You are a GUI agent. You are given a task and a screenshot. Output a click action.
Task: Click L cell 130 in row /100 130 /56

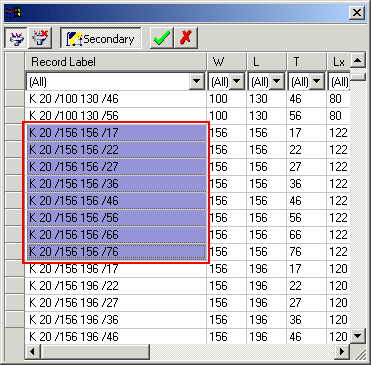[266, 116]
